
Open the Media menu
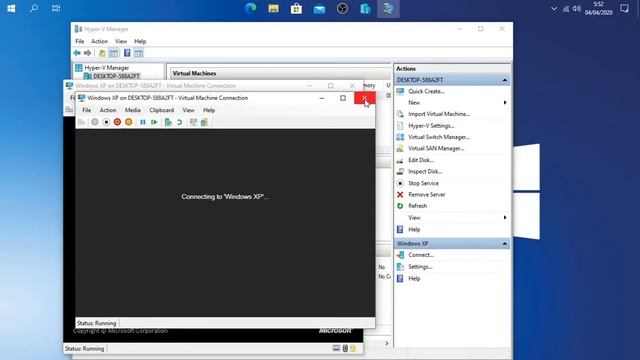coord(133,110)
